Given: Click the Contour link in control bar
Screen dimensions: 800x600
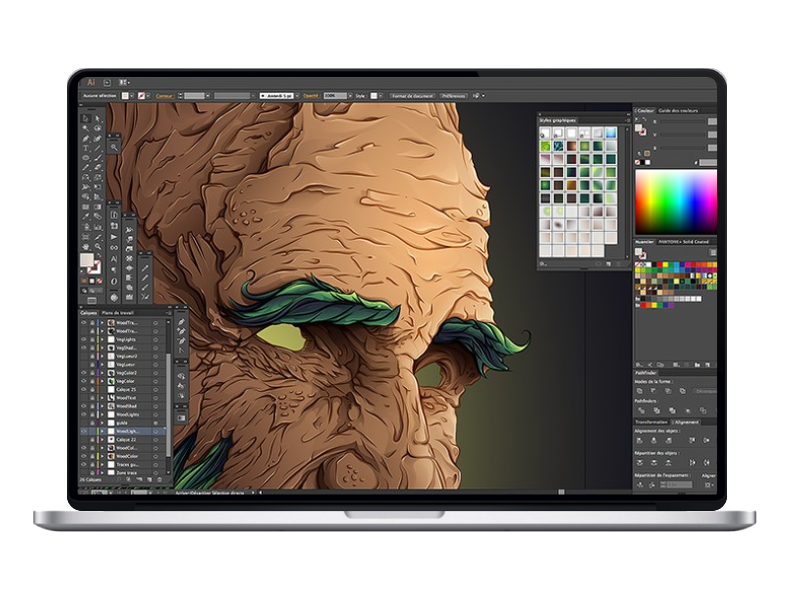Looking at the screenshot, I should pyautogui.click(x=164, y=96).
